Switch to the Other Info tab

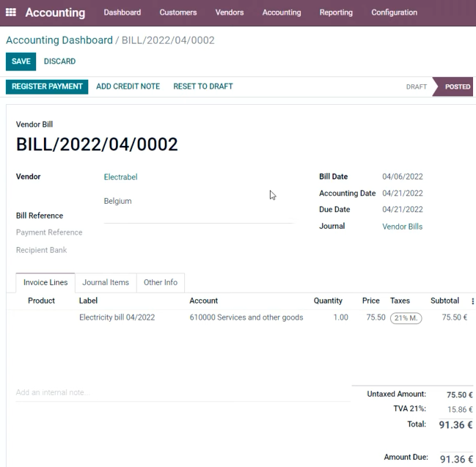[161, 283]
